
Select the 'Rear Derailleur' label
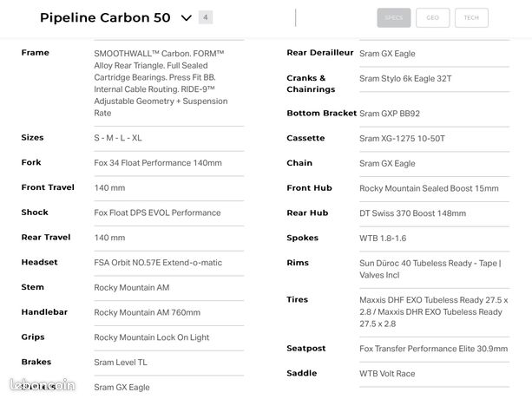(320, 53)
